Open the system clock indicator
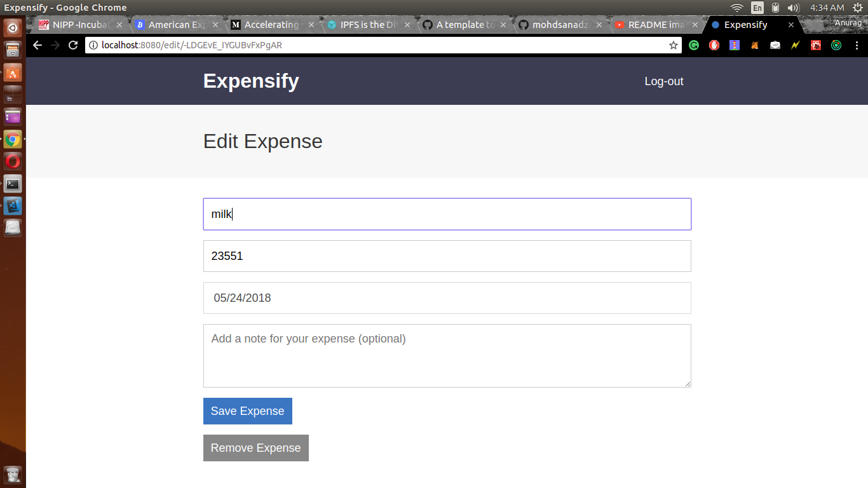 [x=826, y=8]
